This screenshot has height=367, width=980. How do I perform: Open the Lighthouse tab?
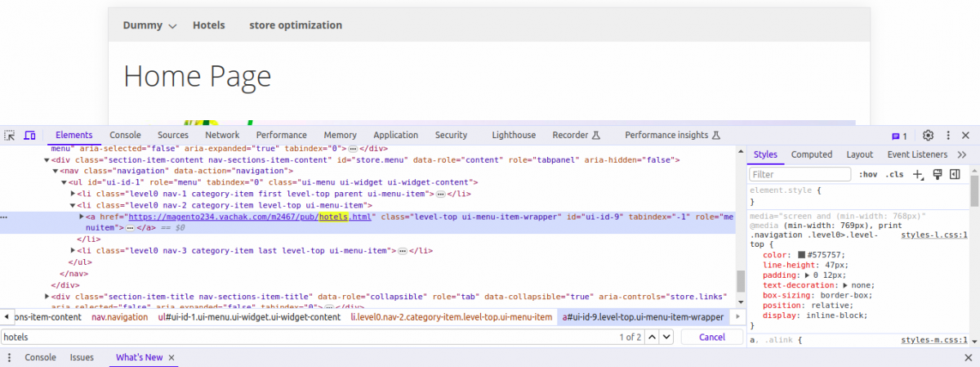click(x=514, y=135)
